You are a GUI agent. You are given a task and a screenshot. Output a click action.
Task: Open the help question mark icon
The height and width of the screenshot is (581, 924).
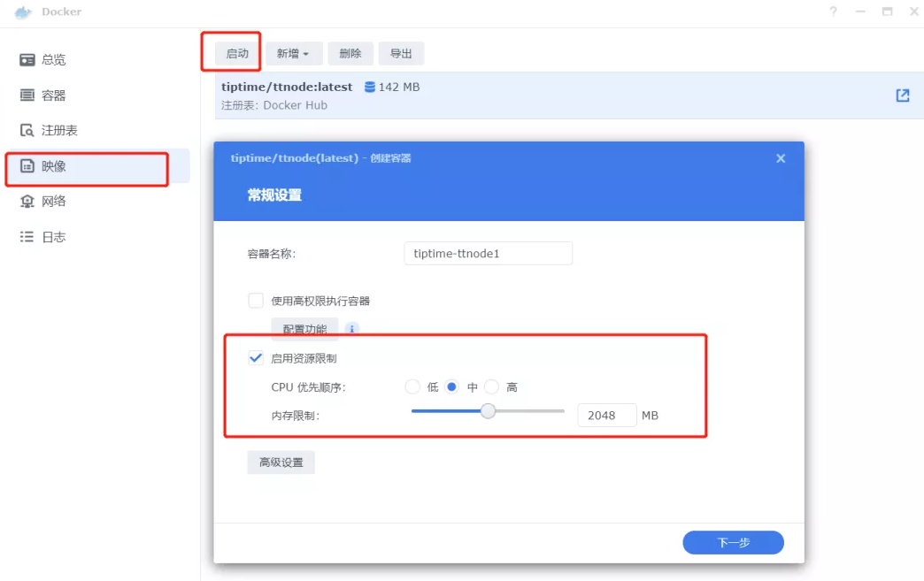pyautogui.click(x=833, y=11)
